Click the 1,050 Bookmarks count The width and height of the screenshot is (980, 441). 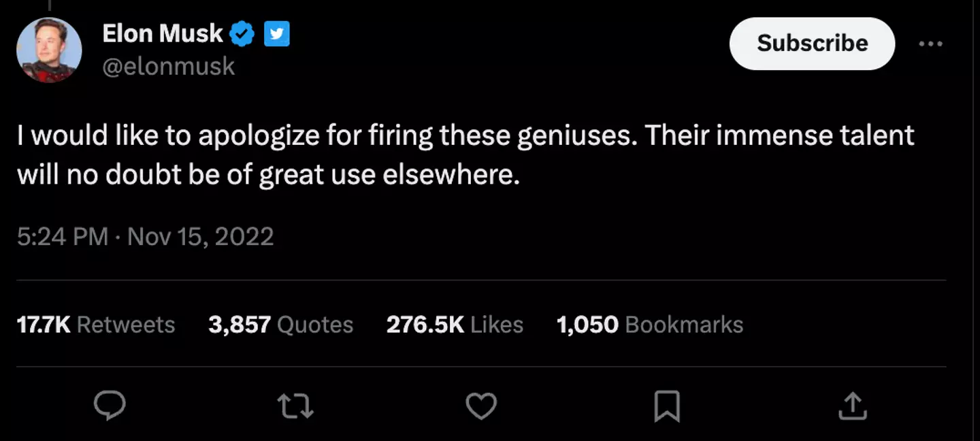click(649, 325)
